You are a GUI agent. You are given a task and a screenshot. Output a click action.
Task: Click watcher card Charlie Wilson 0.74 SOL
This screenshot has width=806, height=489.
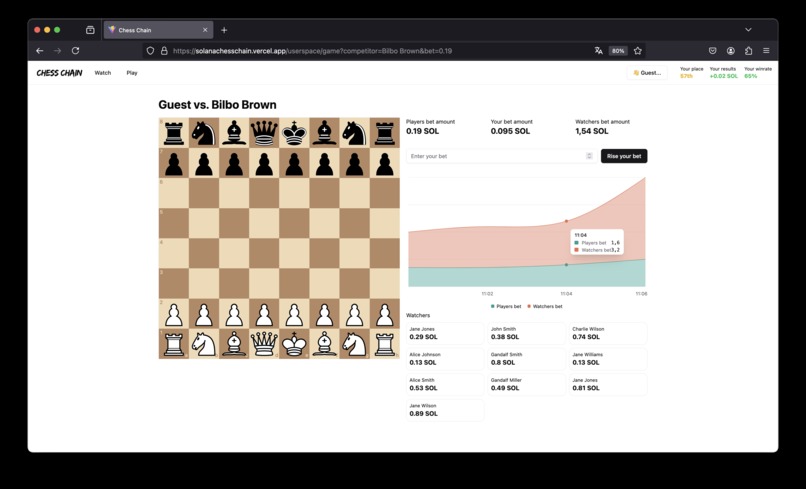point(608,333)
